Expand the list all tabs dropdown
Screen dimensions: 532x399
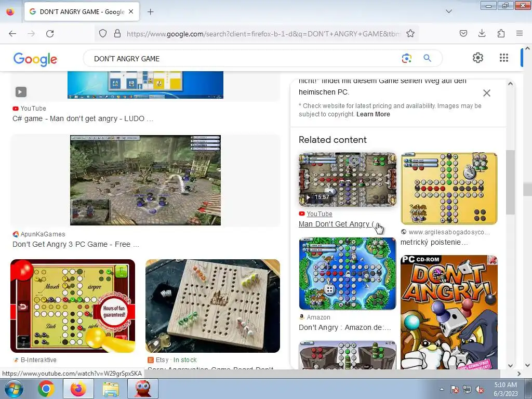coord(448,11)
